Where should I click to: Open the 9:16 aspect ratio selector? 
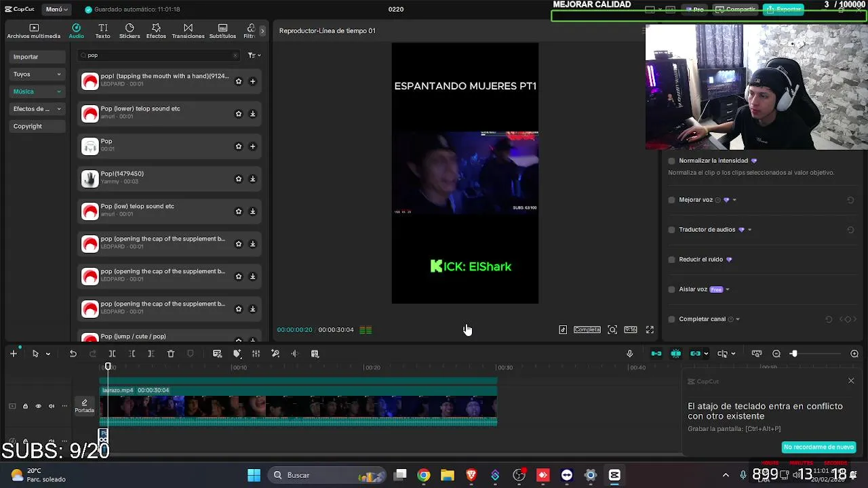tap(631, 329)
